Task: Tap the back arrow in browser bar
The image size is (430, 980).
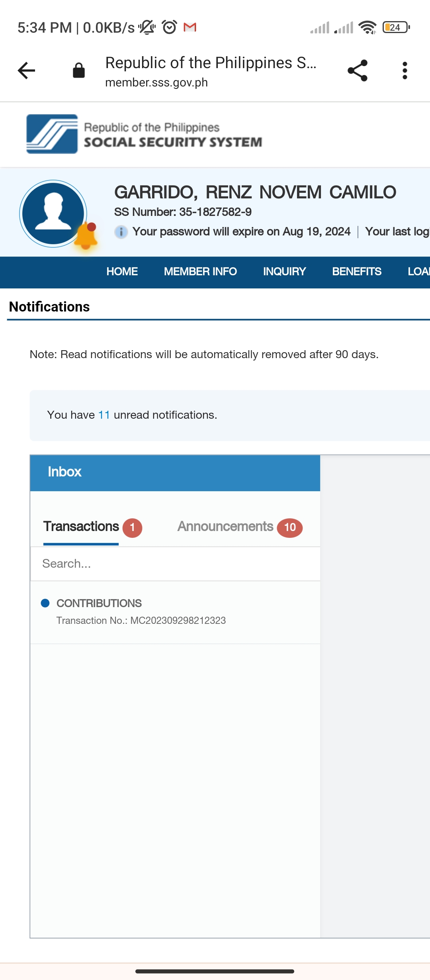Action: (27, 71)
